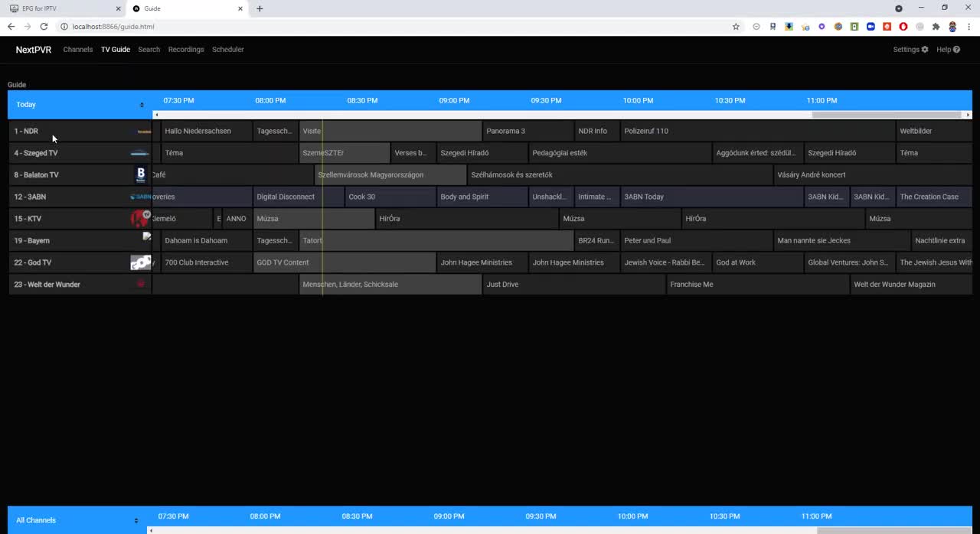This screenshot has height=534, width=980.
Task: Open the Menschen, Länder, Schicksale program
Action: [x=390, y=285]
